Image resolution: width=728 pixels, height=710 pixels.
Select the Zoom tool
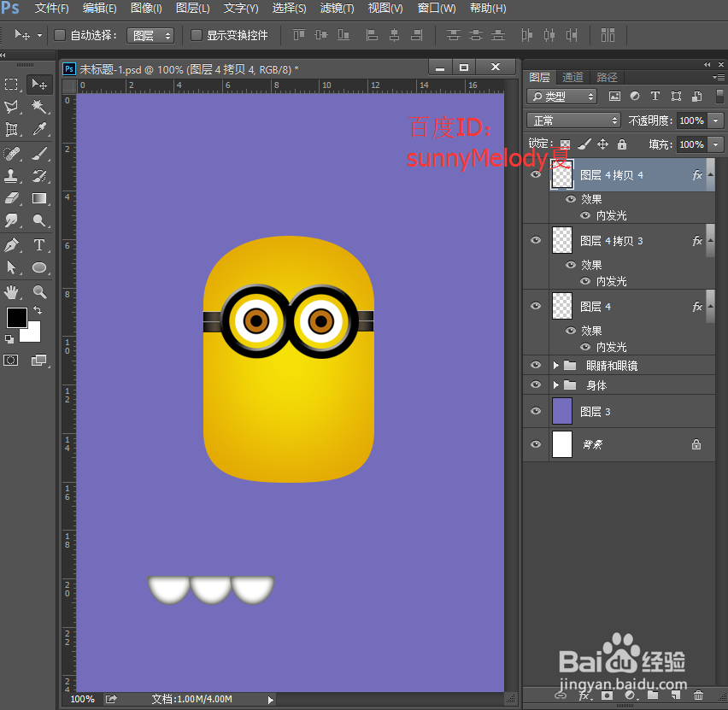39,292
